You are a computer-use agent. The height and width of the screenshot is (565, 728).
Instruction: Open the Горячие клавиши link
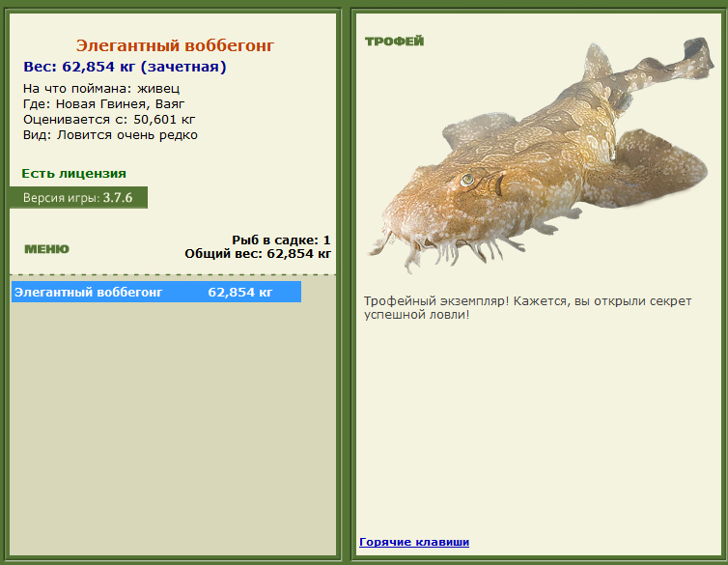(414, 542)
